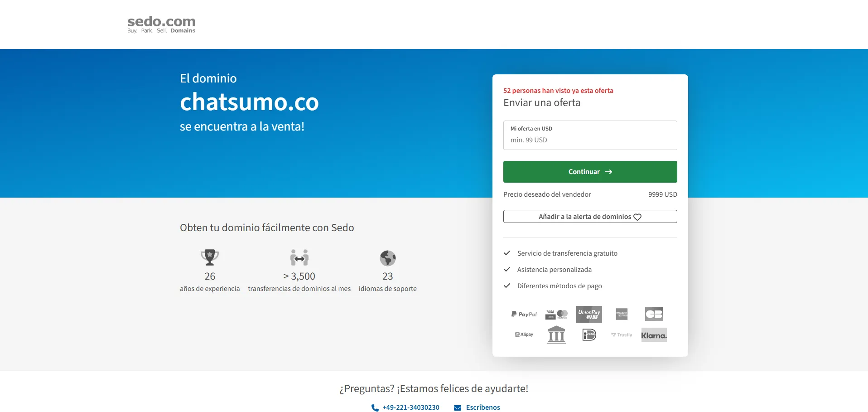Image resolution: width=868 pixels, height=412 pixels.
Task: Click the UnionPay payment logo
Action: point(589,314)
